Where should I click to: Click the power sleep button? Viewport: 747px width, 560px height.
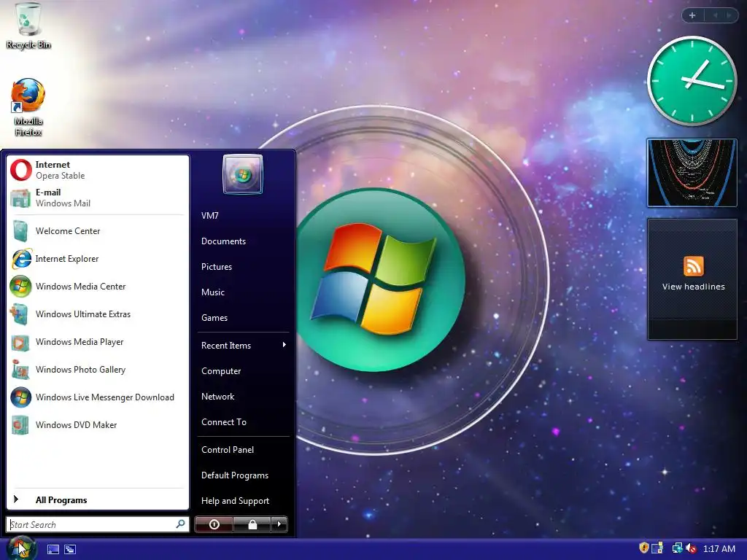pos(214,524)
